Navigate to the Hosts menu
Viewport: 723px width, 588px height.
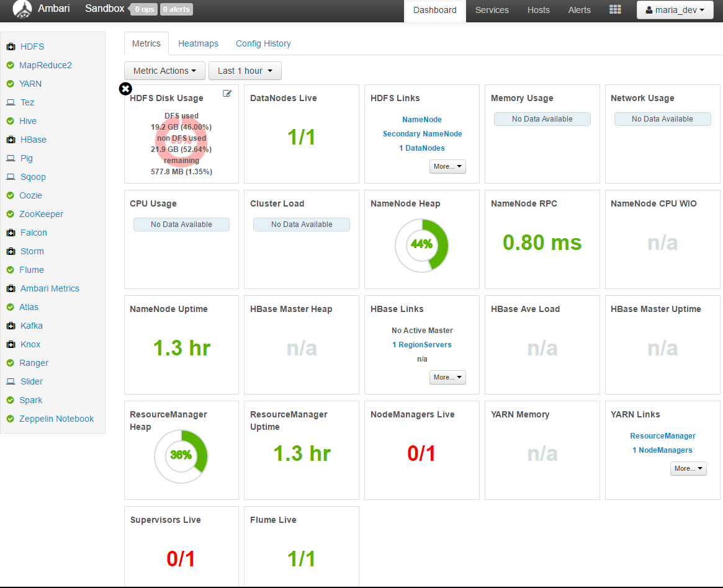point(538,10)
